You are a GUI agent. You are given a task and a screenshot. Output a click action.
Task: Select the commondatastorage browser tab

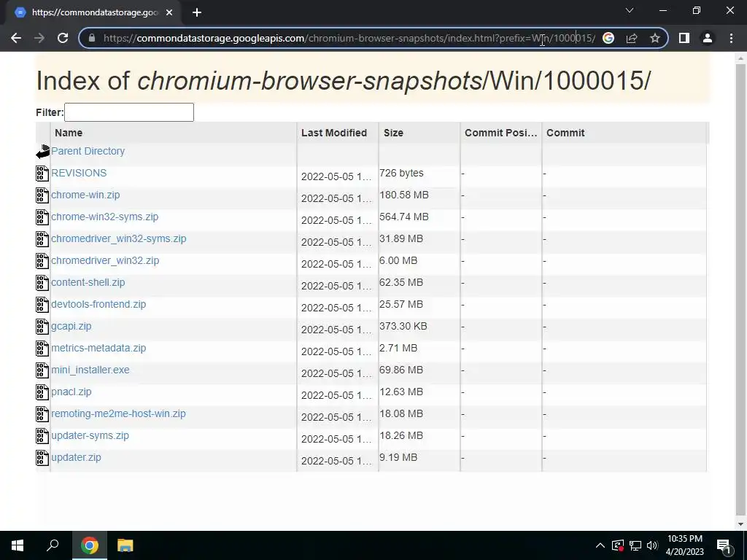point(94,13)
